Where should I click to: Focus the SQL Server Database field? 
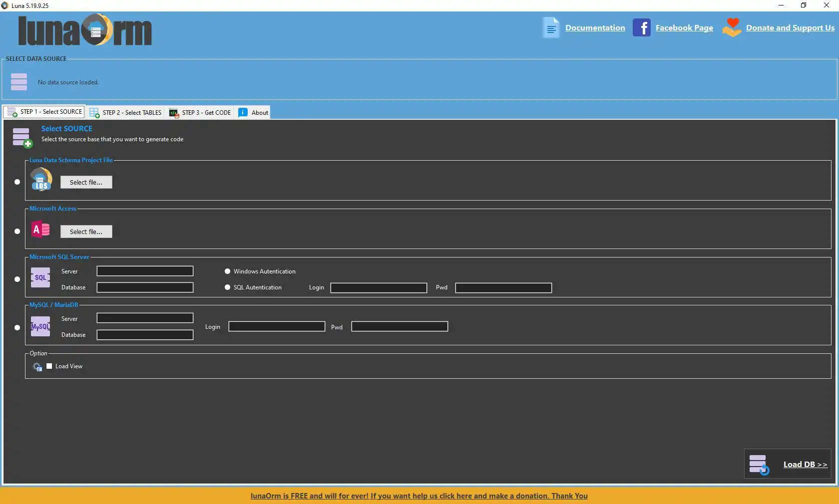145,287
